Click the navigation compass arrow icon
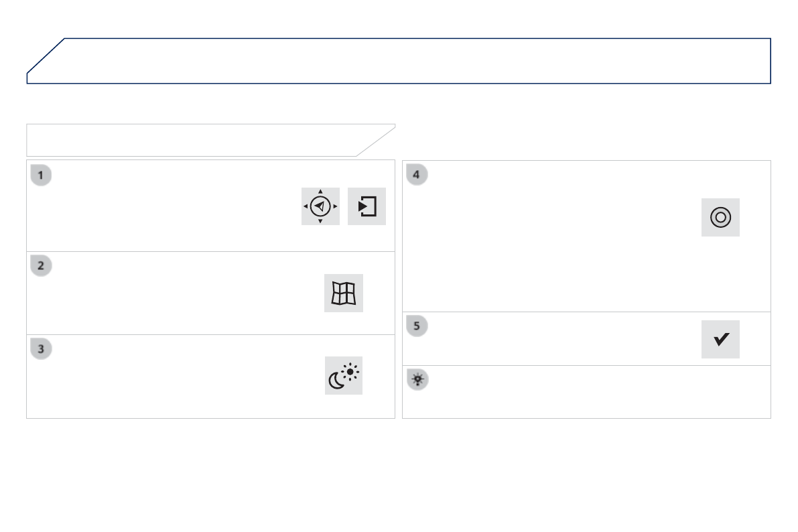Viewport: 798px width, 532px height. pos(320,206)
